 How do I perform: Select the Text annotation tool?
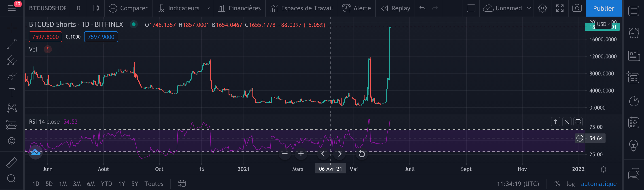coord(11,93)
